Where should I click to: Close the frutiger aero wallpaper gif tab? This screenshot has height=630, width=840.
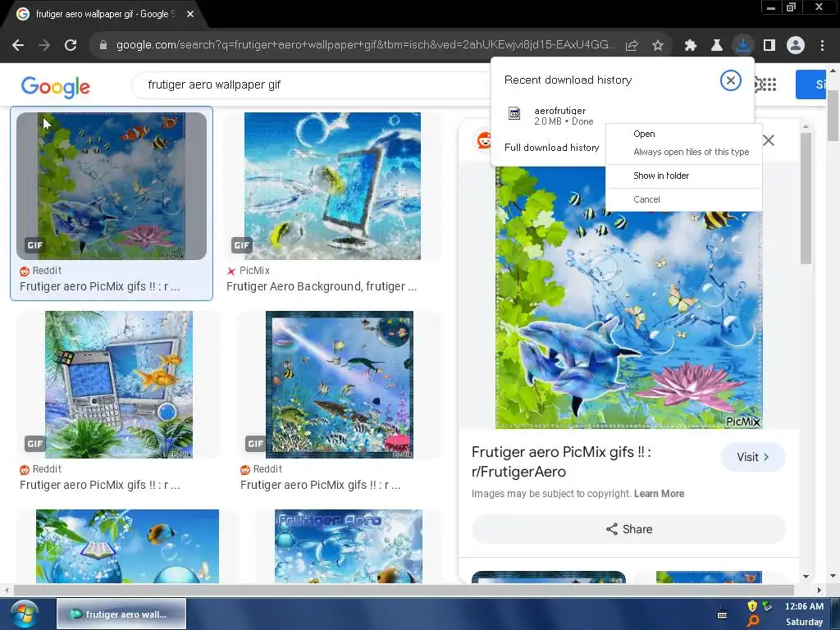pyautogui.click(x=190, y=15)
